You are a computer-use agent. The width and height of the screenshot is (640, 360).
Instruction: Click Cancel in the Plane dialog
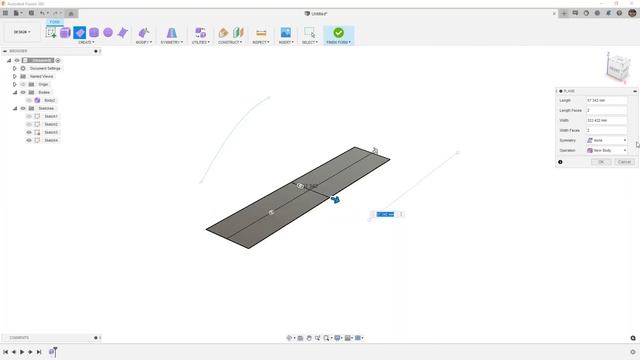point(624,162)
